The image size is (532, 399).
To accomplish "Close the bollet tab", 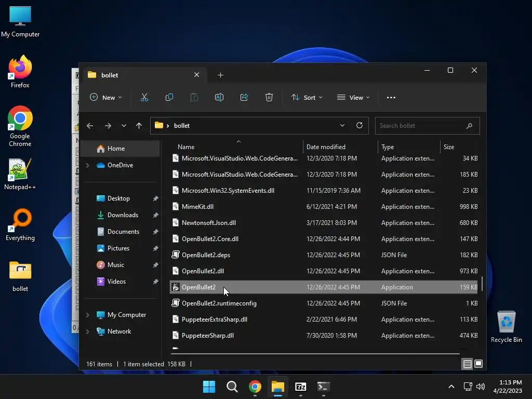I will (x=196, y=75).
